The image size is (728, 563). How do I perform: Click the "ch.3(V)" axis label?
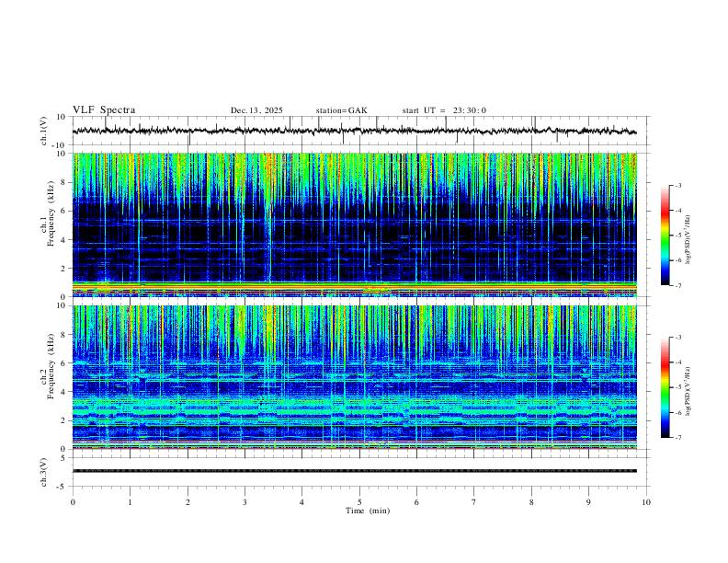[x=44, y=472]
